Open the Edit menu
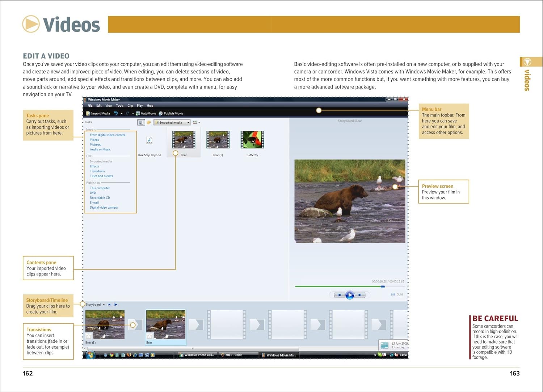Image resolution: width=543 pixels, height=392 pixels. click(x=99, y=106)
